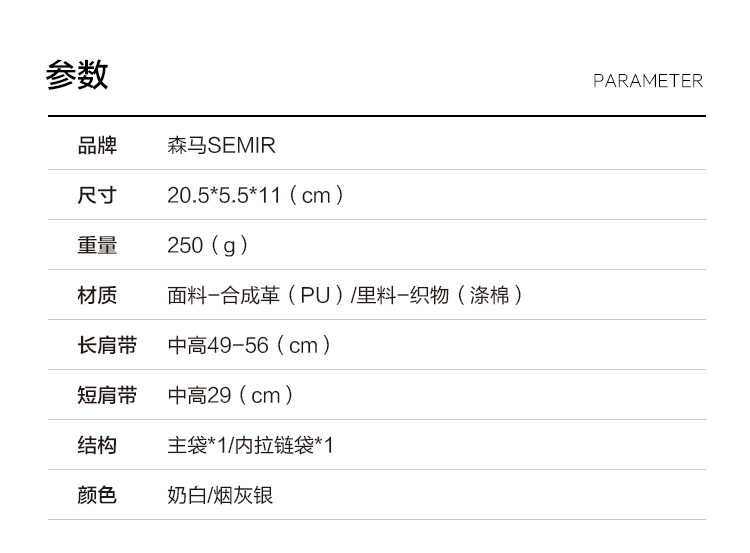Click the weight value 250 (g)
The image size is (750, 553).
(208, 245)
